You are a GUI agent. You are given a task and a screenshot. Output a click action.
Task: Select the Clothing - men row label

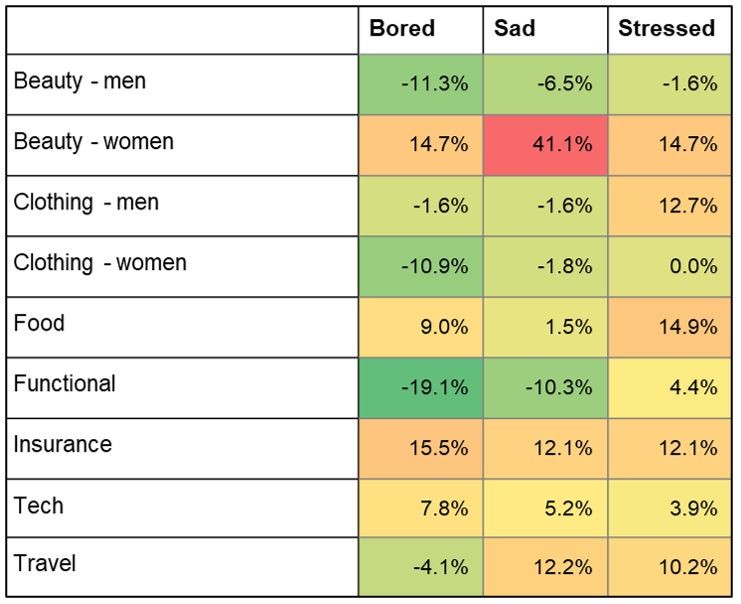[86, 203]
